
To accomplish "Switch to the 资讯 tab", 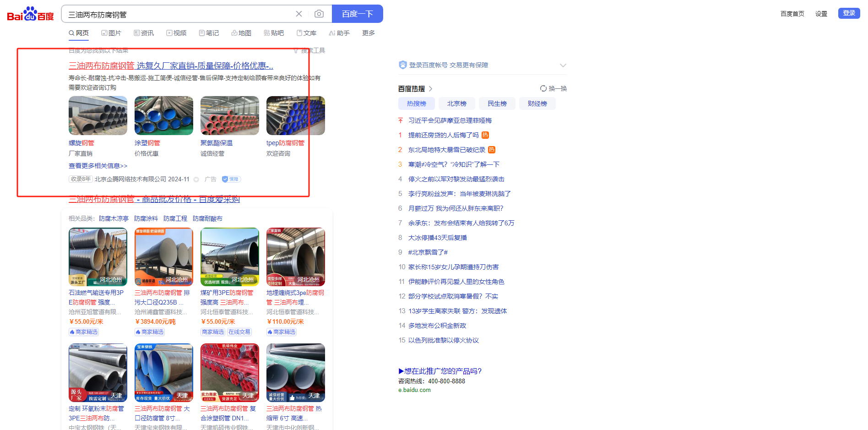I will pyautogui.click(x=144, y=33).
